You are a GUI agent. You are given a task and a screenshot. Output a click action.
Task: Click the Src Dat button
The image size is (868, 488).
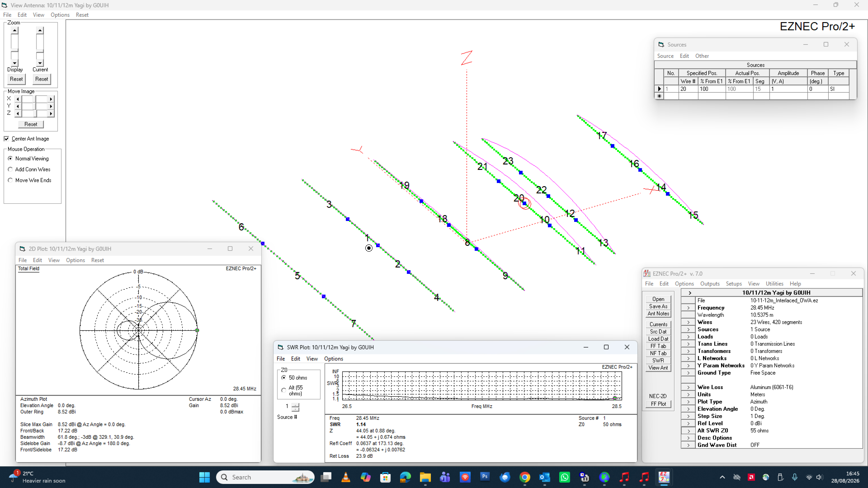658,331
